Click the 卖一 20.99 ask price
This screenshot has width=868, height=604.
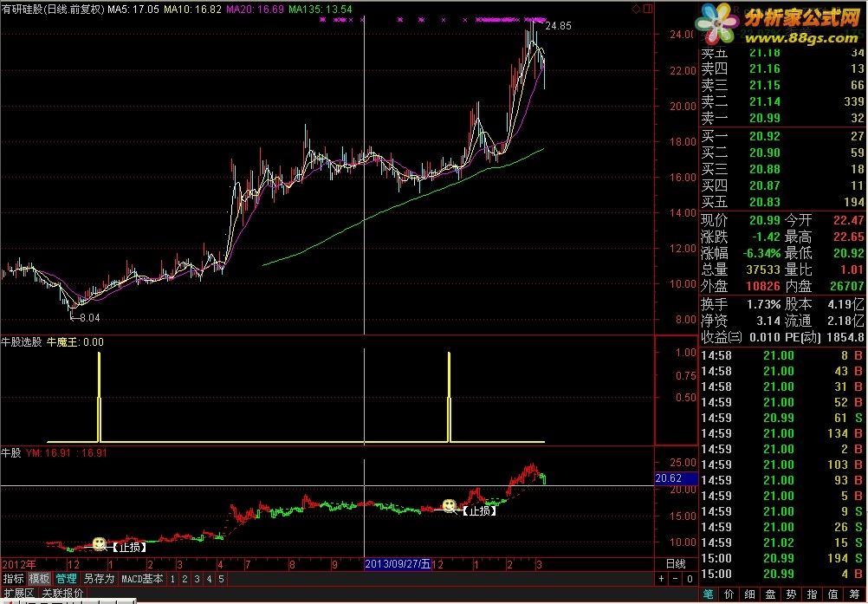click(765, 118)
